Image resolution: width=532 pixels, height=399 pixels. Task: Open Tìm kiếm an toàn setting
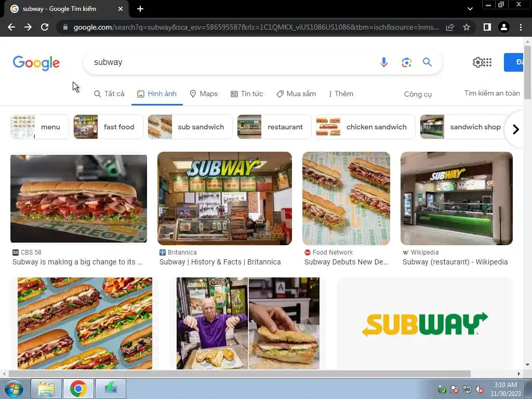(x=492, y=94)
